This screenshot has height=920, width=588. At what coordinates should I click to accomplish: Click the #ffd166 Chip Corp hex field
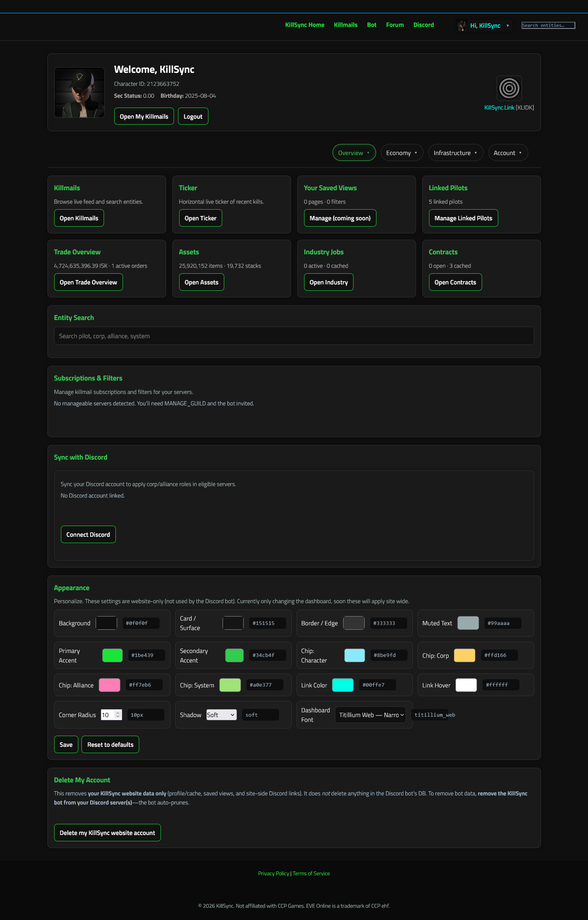pos(499,655)
